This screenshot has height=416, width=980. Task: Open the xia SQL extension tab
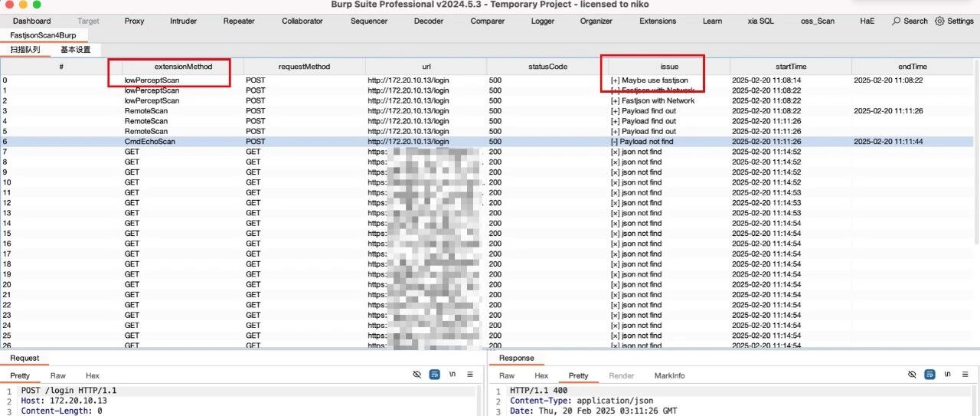760,21
